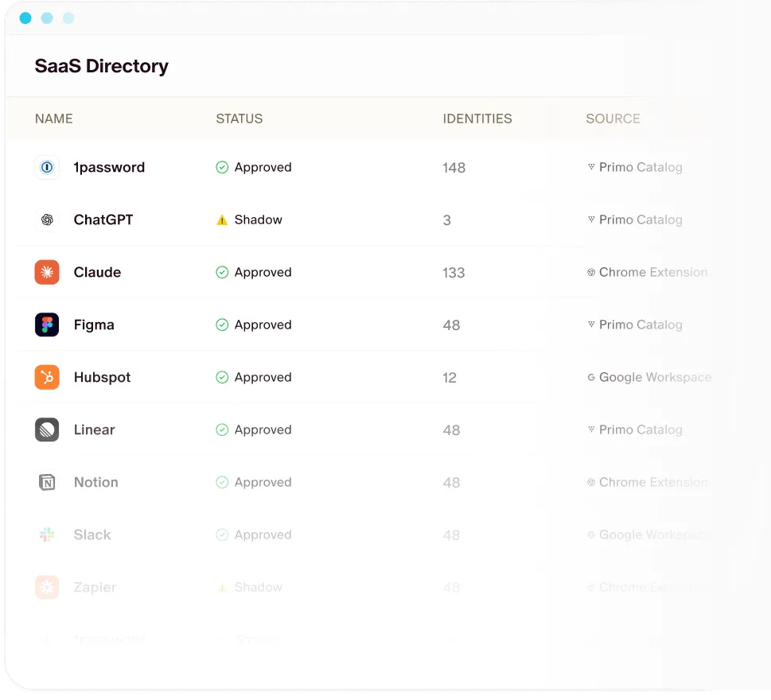
Task: Click the Primo Catalog source icon for Figma
Action: [591, 325]
